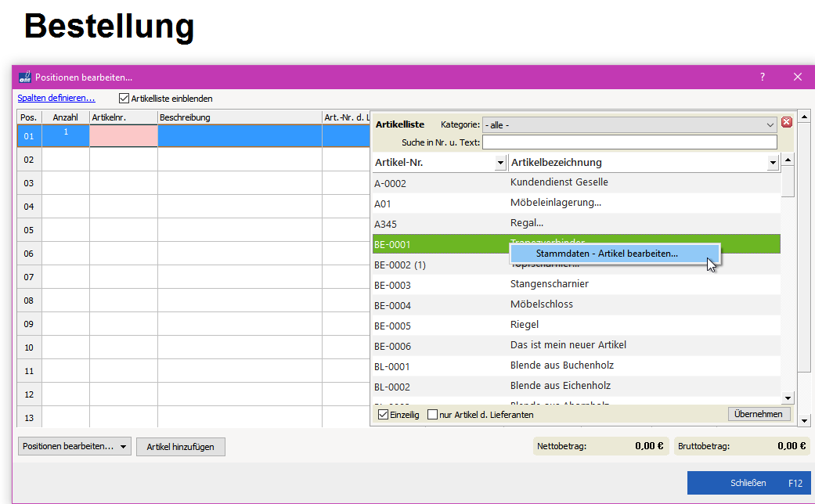Click the Beschreibung column header

(x=240, y=117)
